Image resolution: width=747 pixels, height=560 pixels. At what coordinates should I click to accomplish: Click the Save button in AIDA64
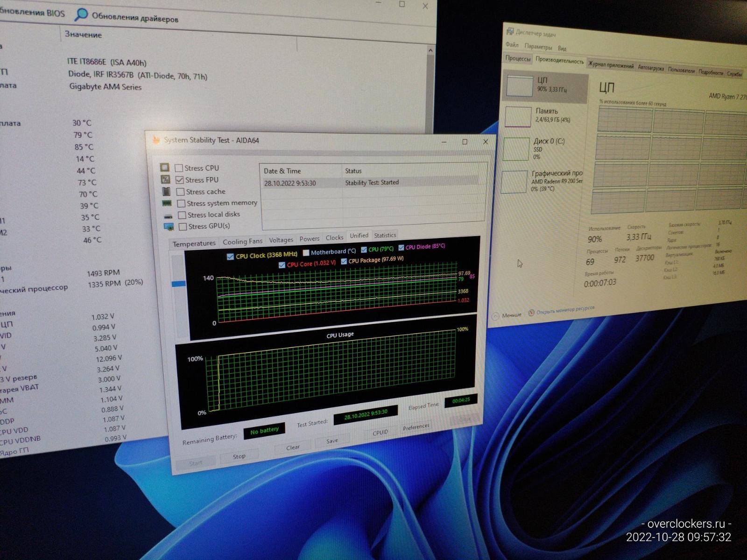[332, 441]
